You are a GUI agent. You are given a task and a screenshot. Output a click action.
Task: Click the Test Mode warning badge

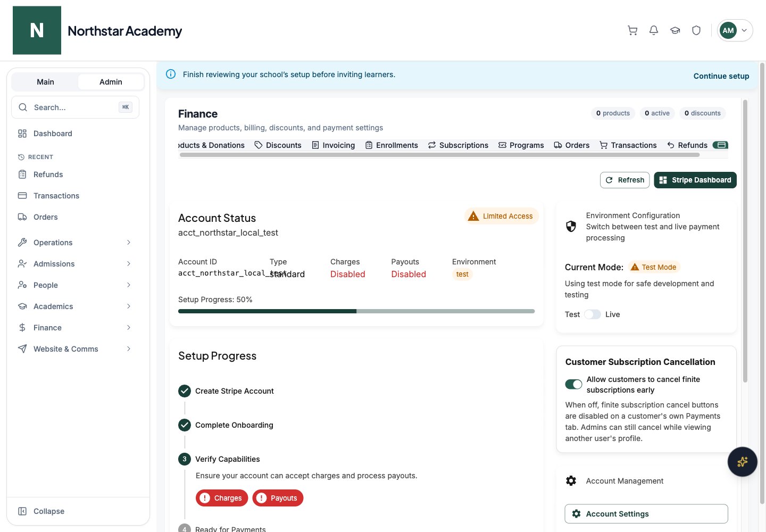pyautogui.click(x=654, y=267)
